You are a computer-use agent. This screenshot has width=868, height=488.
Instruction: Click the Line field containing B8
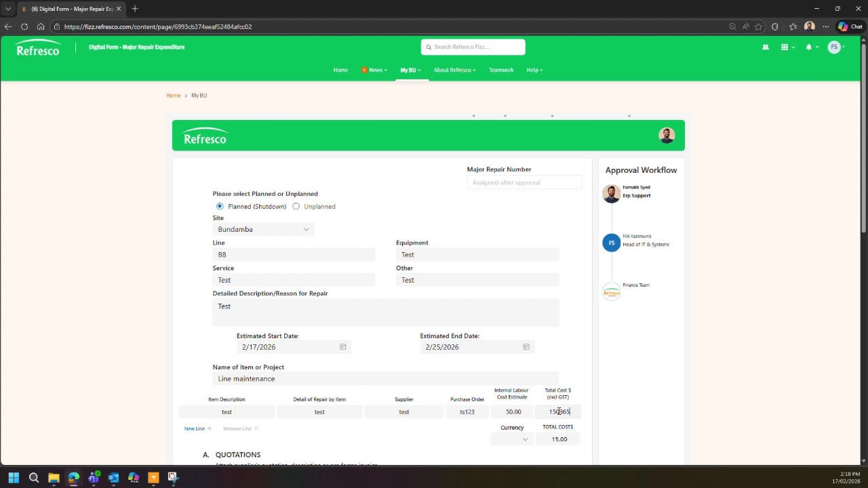pos(294,255)
